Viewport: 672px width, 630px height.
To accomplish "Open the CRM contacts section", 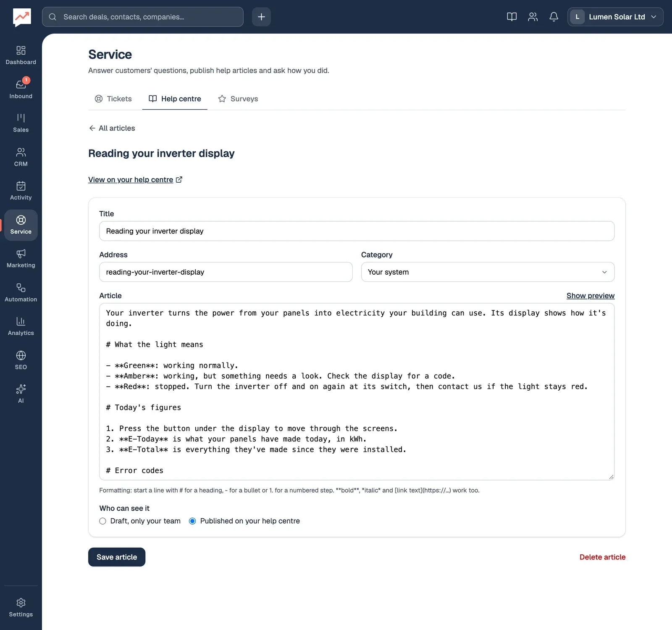I will (x=21, y=157).
